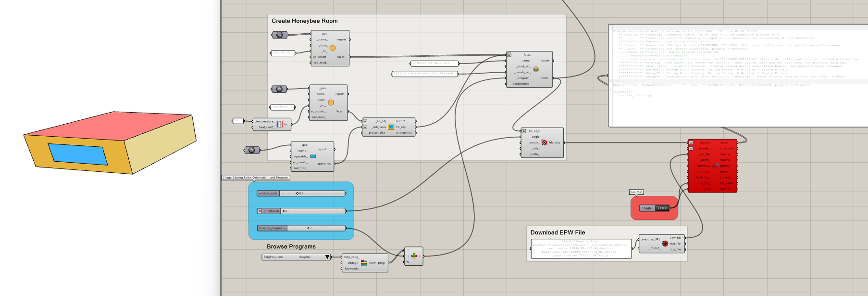
Task: Toggle the Run Me True boolean
Action: pos(662,208)
